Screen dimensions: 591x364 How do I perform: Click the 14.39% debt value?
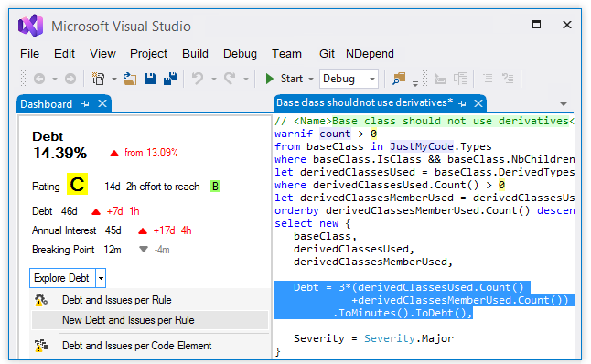(60, 153)
